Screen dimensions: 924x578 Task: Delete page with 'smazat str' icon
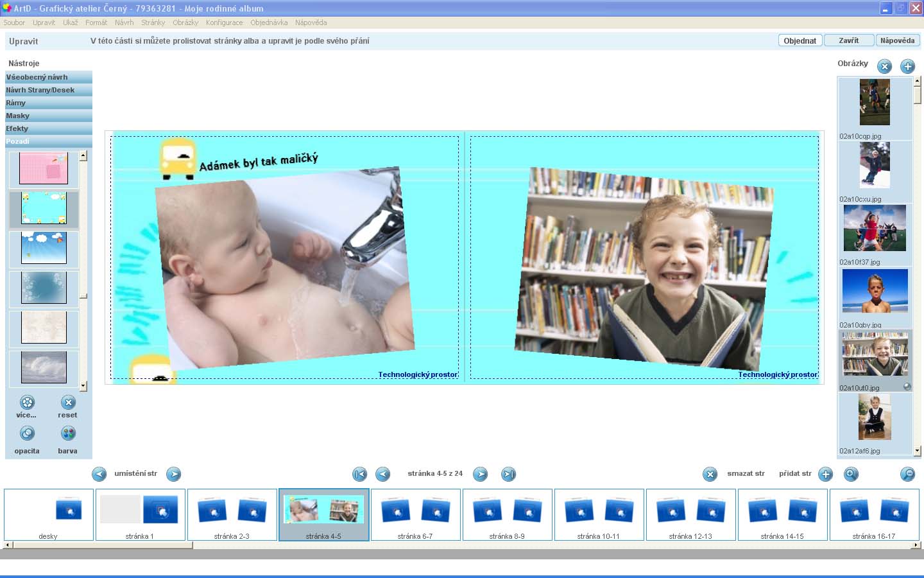(710, 475)
